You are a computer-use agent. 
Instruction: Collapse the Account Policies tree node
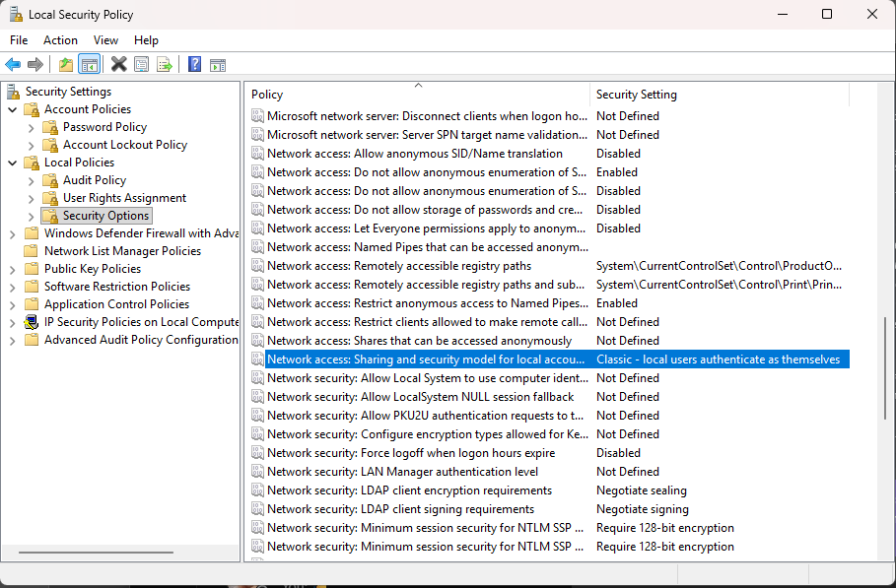point(13,109)
